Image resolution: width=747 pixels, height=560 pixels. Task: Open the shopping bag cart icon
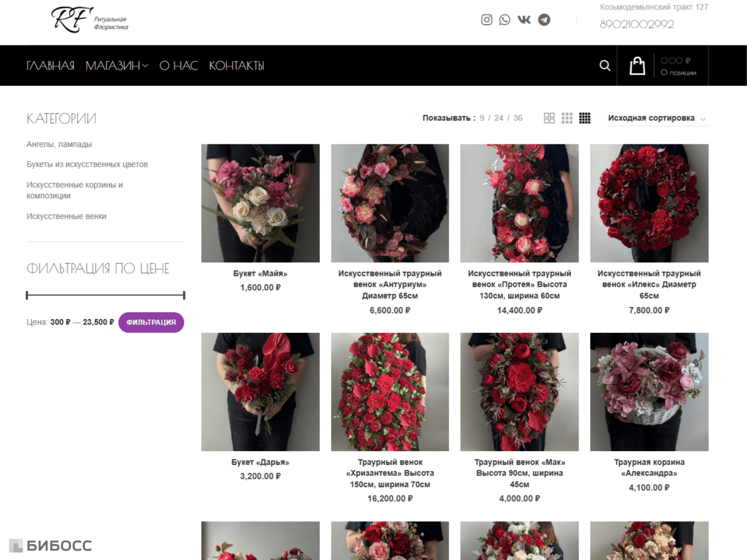(x=637, y=66)
